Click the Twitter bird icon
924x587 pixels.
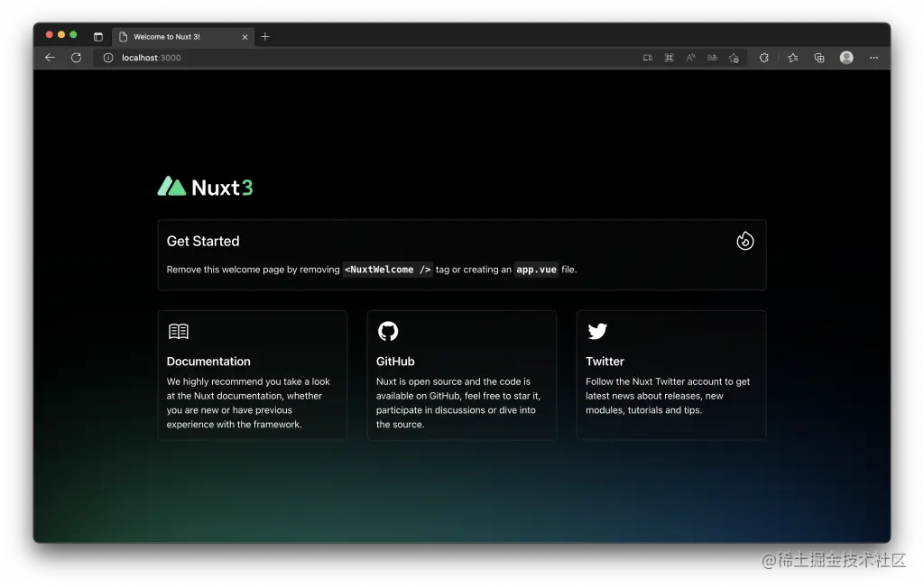[597, 331]
